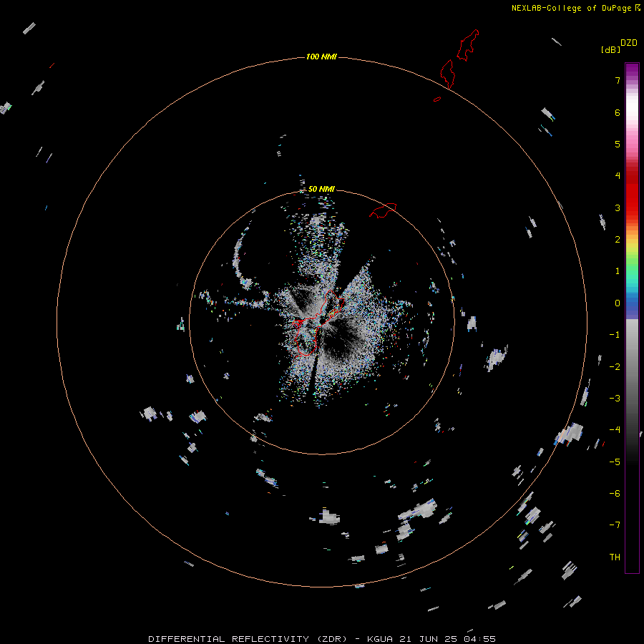The image size is (644, 644).
Task: Click the '4' value on the color scale
Action: (x=618, y=176)
